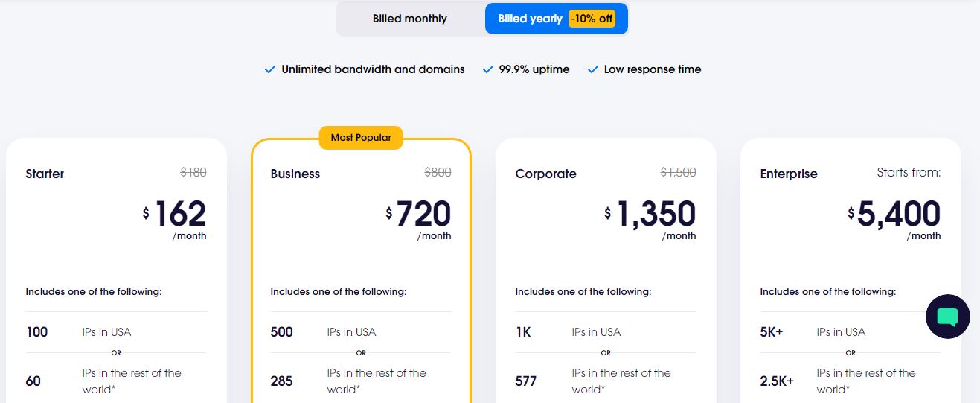Click the Enterprise plan heading
The height and width of the screenshot is (403, 980).
(789, 174)
